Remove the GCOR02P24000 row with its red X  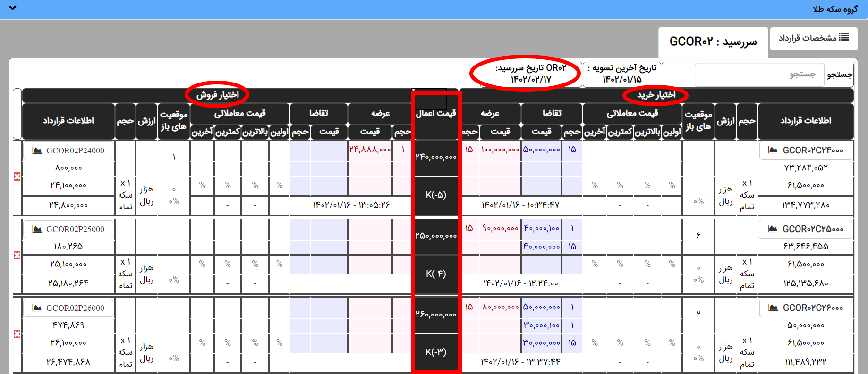tap(17, 176)
